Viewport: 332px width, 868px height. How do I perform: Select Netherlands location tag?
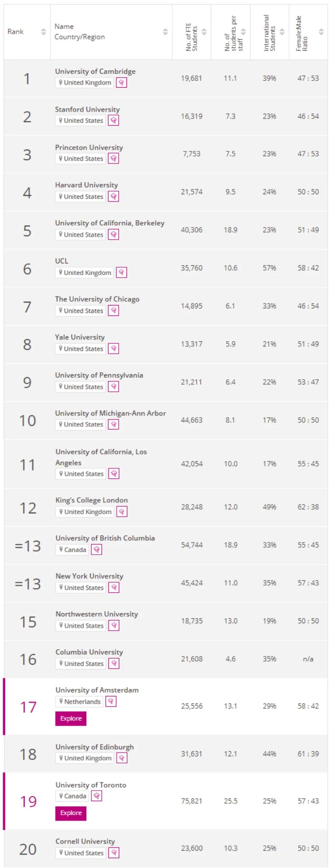[x=80, y=702]
